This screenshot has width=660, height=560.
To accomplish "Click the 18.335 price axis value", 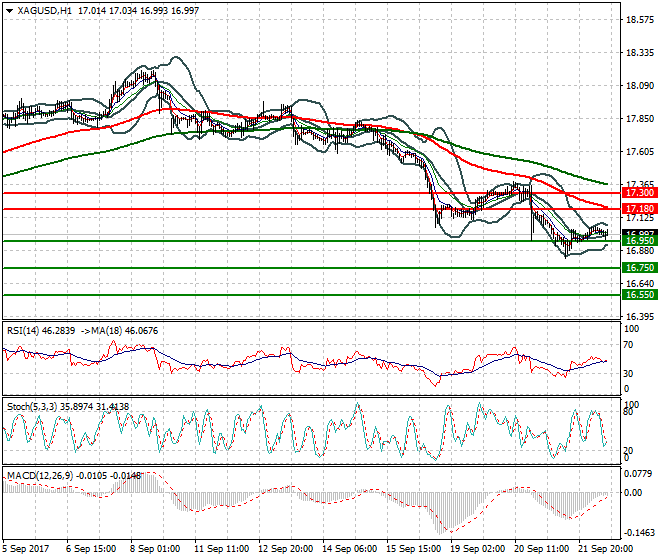I will coord(640,53).
